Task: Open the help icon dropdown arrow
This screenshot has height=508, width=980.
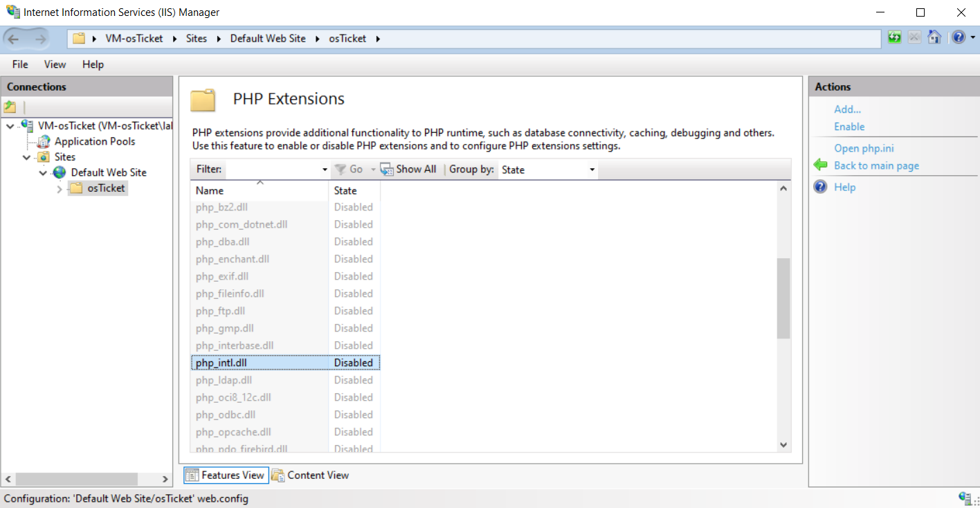Action: (973, 38)
